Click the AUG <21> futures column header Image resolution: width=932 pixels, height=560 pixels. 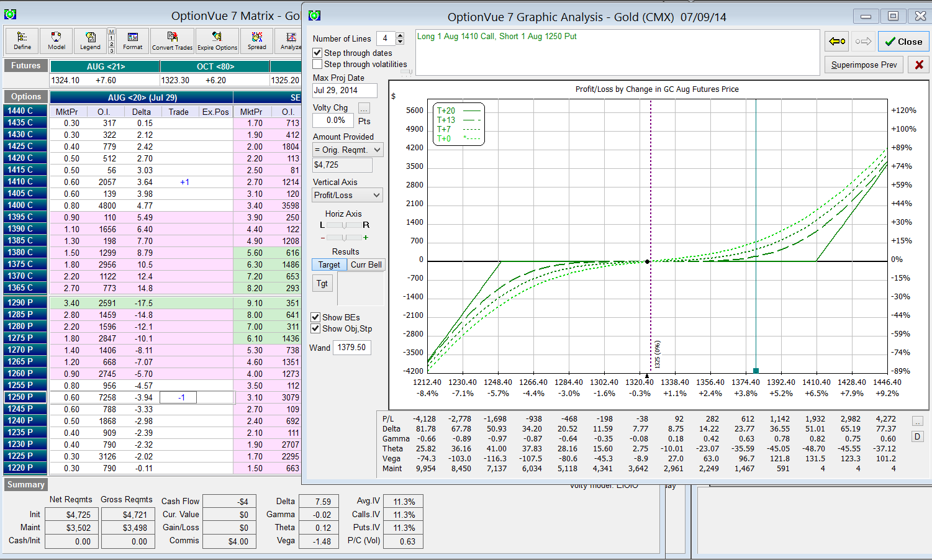[106, 66]
